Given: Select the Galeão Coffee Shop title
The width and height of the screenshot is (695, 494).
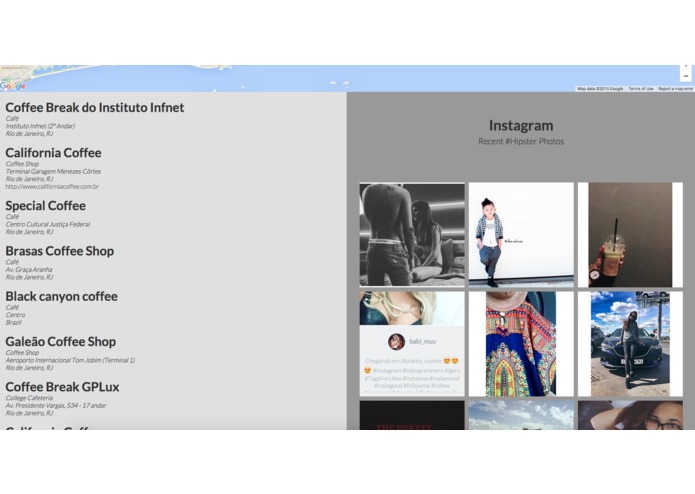Looking at the screenshot, I should pyautogui.click(x=61, y=342).
